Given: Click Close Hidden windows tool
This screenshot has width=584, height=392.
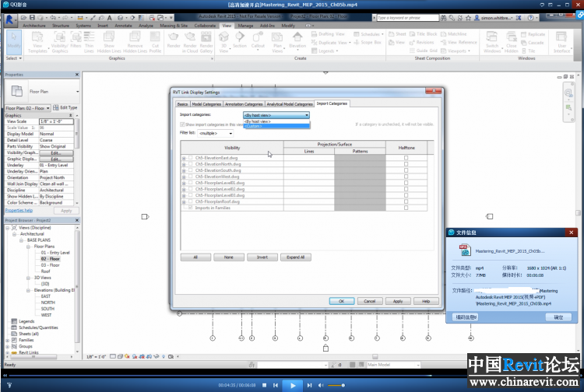Looking at the screenshot, I should (x=512, y=42).
